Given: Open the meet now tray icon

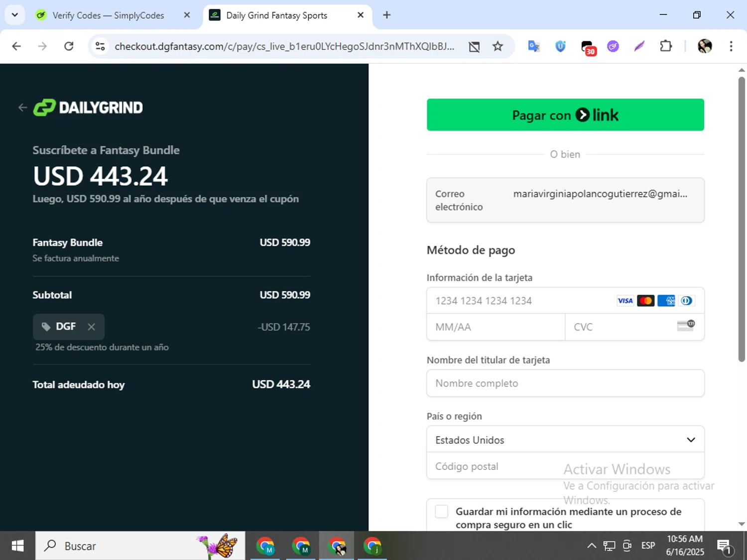Looking at the screenshot, I should (627, 546).
